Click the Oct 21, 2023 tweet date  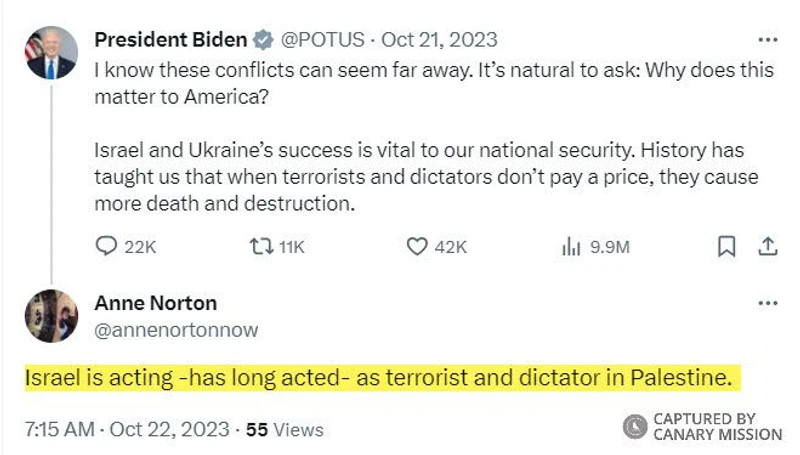[439, 40]
